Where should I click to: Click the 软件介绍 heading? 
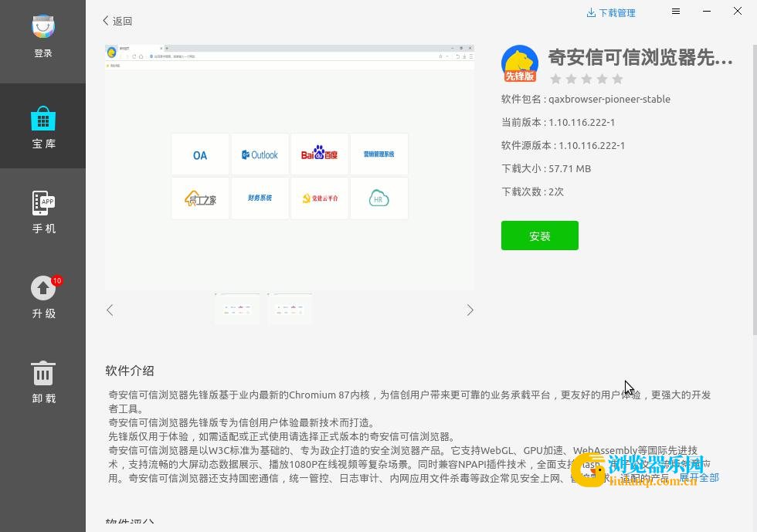point(130,371)
